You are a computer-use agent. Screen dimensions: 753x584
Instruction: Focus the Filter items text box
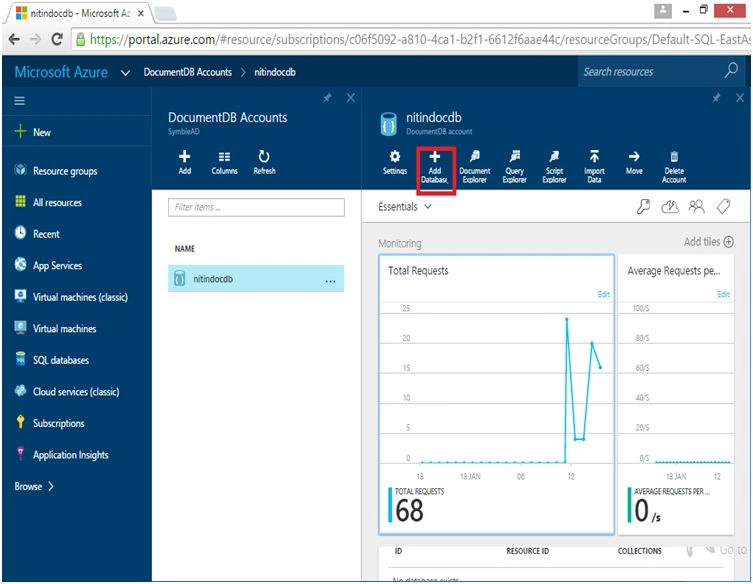256,207
